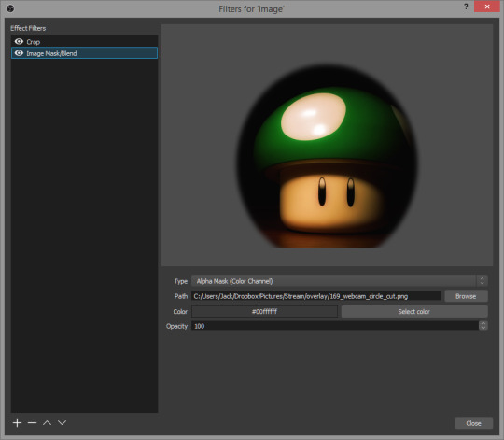504x440 pixels.
Task: Open the help question mark button
Action: click(466, 7)
